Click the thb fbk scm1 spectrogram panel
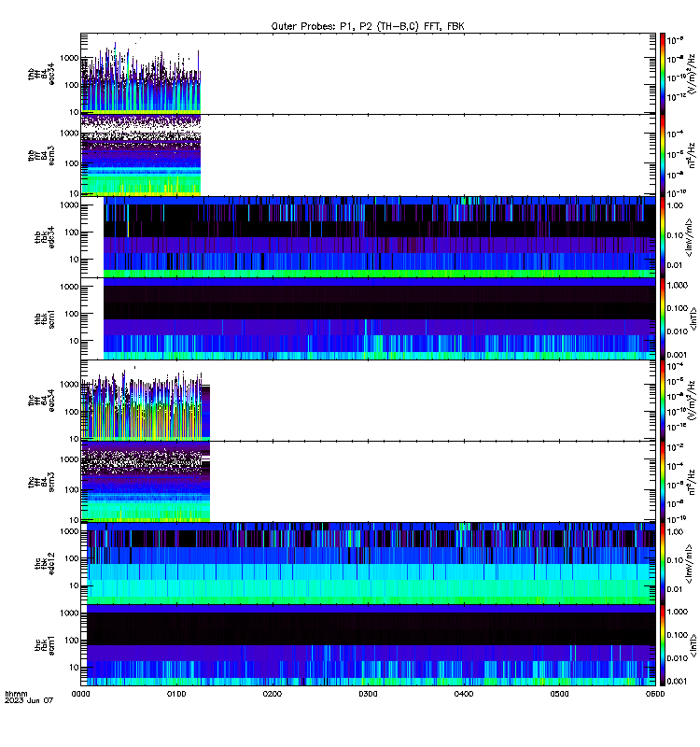This screenshot has width=700, height=747. pyautogui.click(x=380, y=318)
